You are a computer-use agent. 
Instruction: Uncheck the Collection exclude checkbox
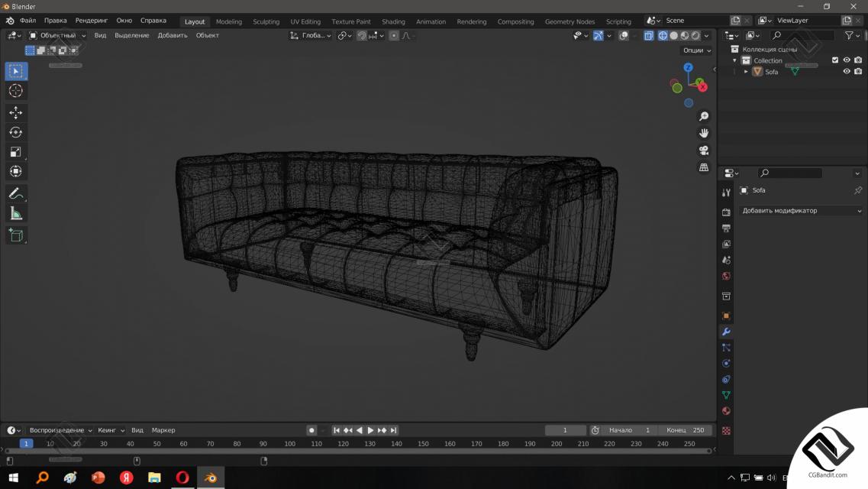pos(834,60)
